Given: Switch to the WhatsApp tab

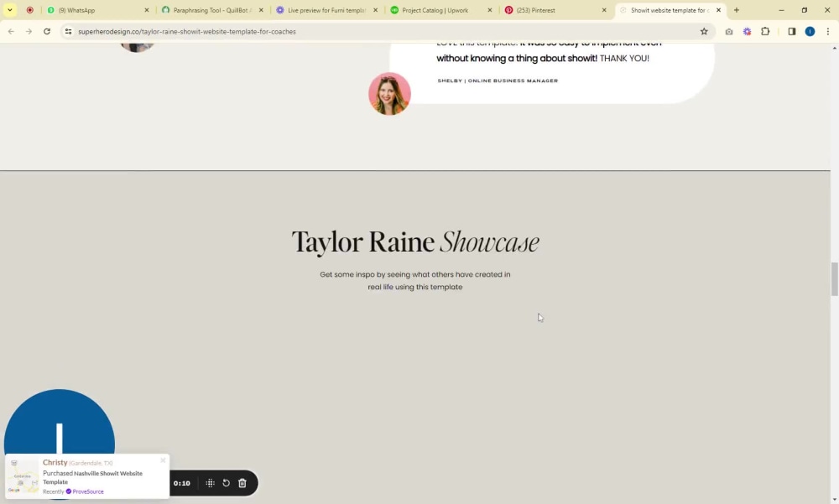Looking at the screenshot, I should (x=96, y=10).
